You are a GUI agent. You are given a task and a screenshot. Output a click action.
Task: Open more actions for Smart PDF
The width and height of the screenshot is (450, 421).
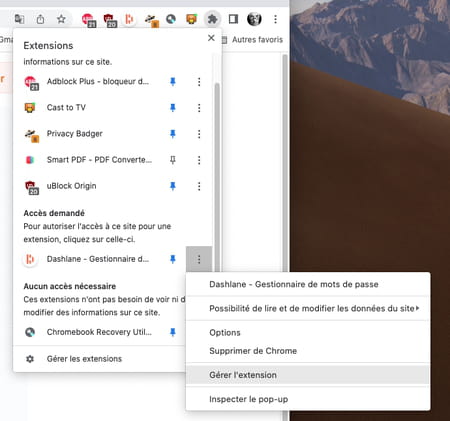click(x=199, y=160)
